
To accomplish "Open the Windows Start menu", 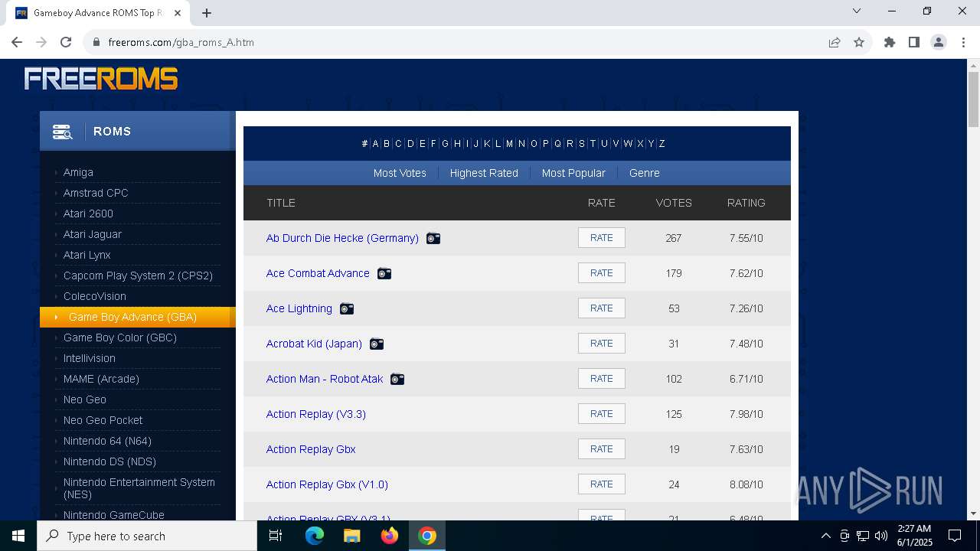I will (18, 536).
